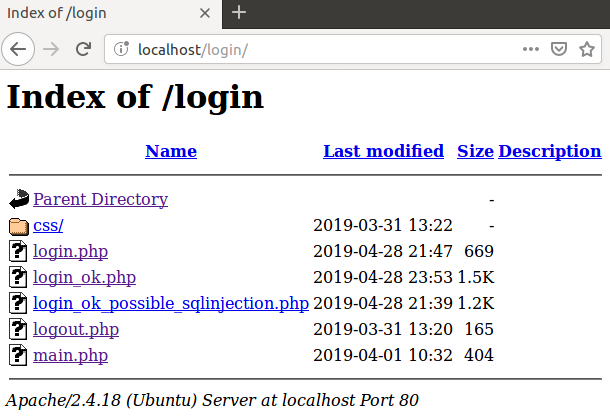
Task: Sort listing by Last modified
Action: click(x=384, y=151)
